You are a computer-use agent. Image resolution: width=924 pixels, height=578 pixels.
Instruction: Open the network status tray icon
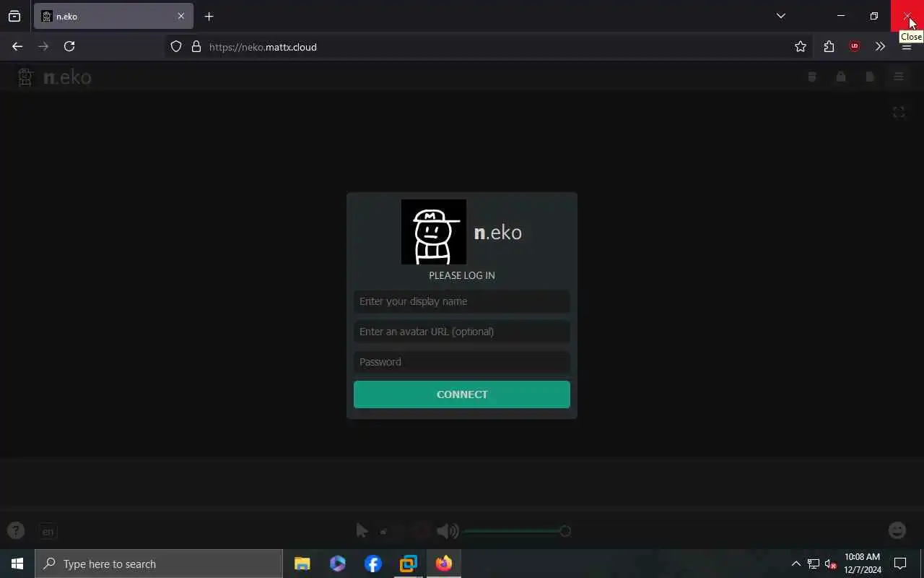coord(814,564)
